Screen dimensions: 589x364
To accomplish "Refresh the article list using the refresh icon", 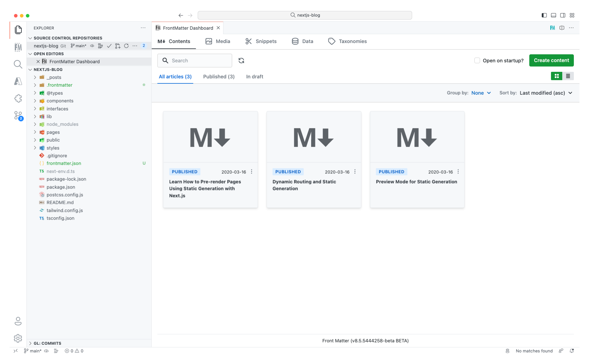I will 241,61.
